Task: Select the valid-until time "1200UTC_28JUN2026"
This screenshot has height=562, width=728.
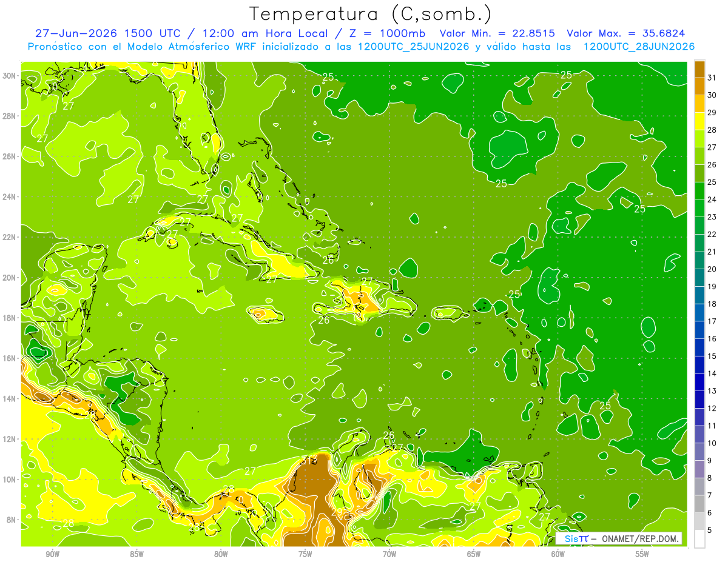Action: pyautogui.click(x=639, y=47)
